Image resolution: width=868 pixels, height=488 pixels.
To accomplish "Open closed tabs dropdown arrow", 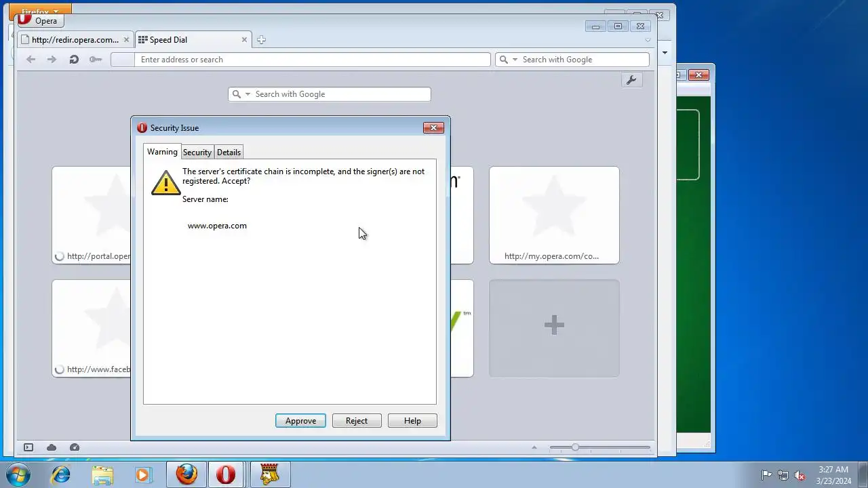I will point(648,40).
